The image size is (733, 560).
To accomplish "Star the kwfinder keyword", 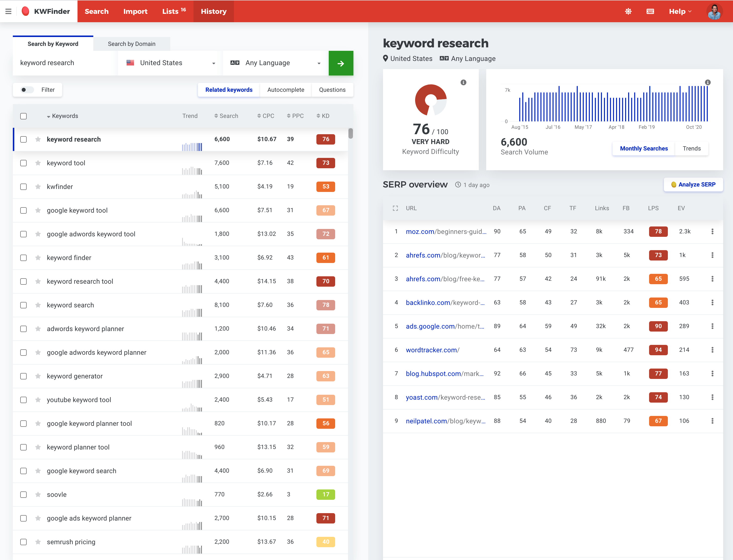I will [38, 187].
